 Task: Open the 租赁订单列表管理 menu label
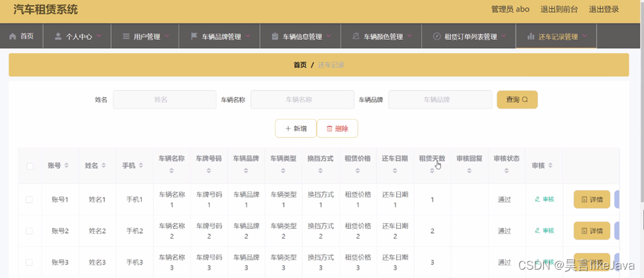[471, 37]
